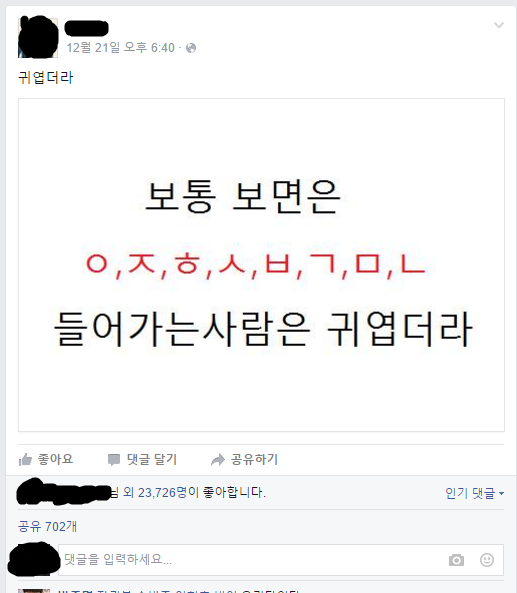This screenshot has width=517, height=593.
Task: Click the 좋아요 thumbs-up icon
Action: (25, 459)
